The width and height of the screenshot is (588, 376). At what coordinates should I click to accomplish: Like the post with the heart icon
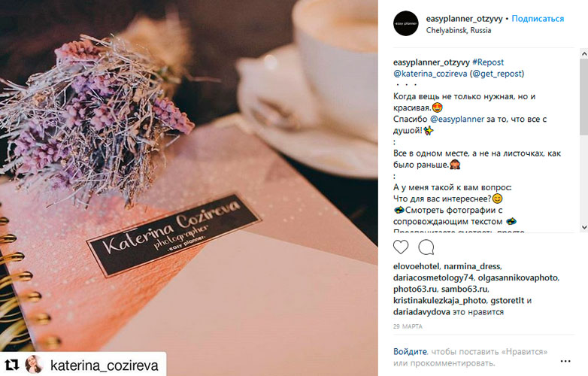point(401,247)
